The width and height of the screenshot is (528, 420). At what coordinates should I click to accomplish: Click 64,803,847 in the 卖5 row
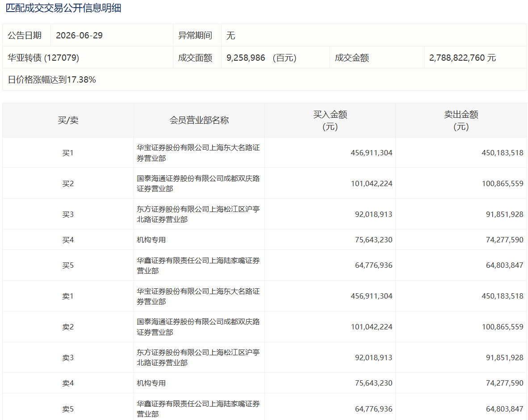click(x=504, y=409)
